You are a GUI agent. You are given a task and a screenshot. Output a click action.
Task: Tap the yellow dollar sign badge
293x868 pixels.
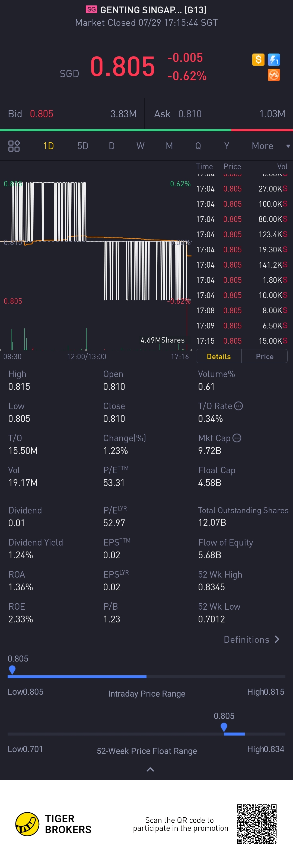click(x=258, y=60)
